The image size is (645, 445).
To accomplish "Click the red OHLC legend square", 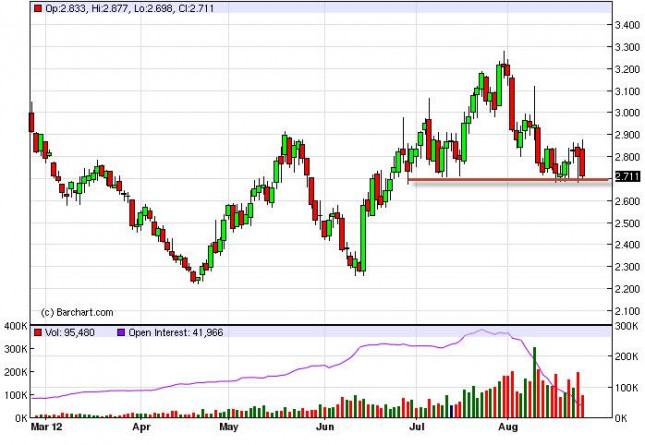I will coord(38,9).
